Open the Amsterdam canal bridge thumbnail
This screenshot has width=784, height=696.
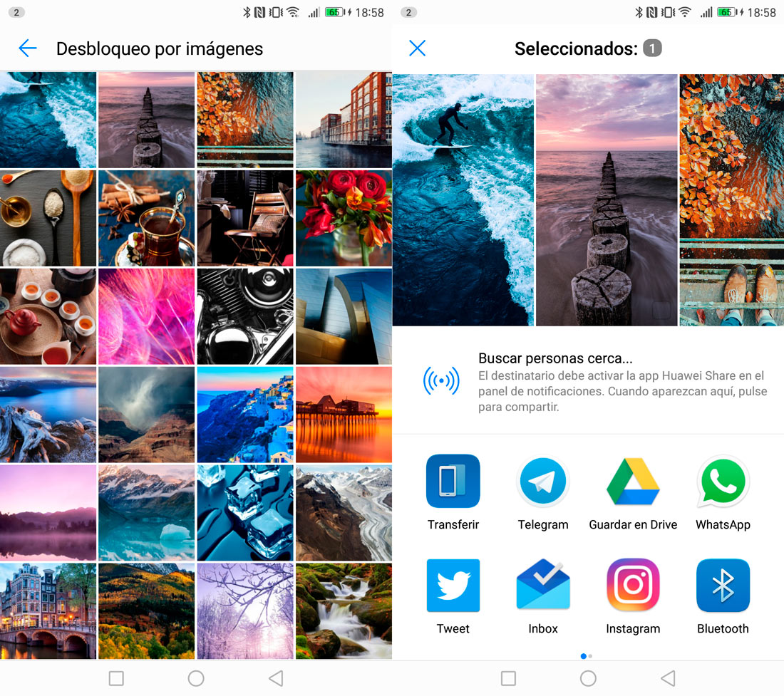point(48,611)
